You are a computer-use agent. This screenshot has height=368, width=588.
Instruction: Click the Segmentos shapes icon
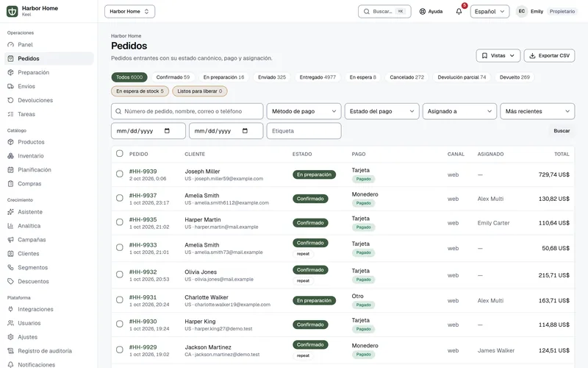point(10,267)
